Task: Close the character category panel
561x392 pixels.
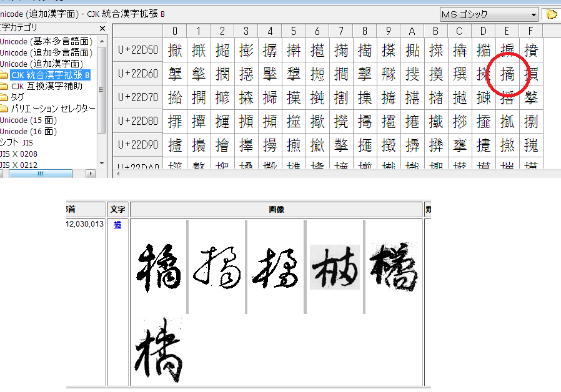Action: pyautogui.click(x=102, y=28)
